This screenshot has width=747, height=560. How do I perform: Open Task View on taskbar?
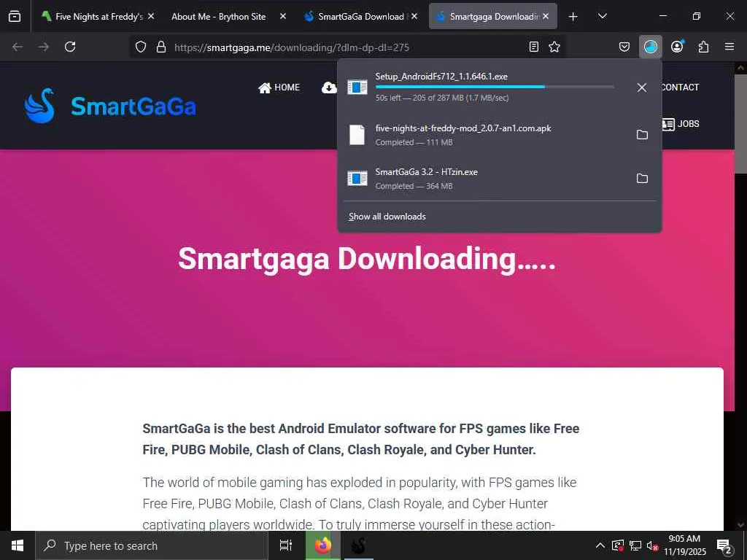(285, 545)
